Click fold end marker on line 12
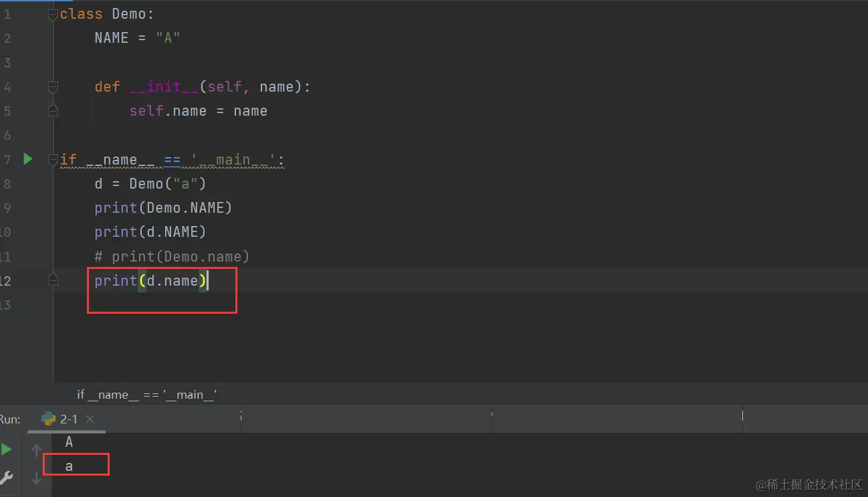Screen dimensions: 868x497 tap(53, 281)
